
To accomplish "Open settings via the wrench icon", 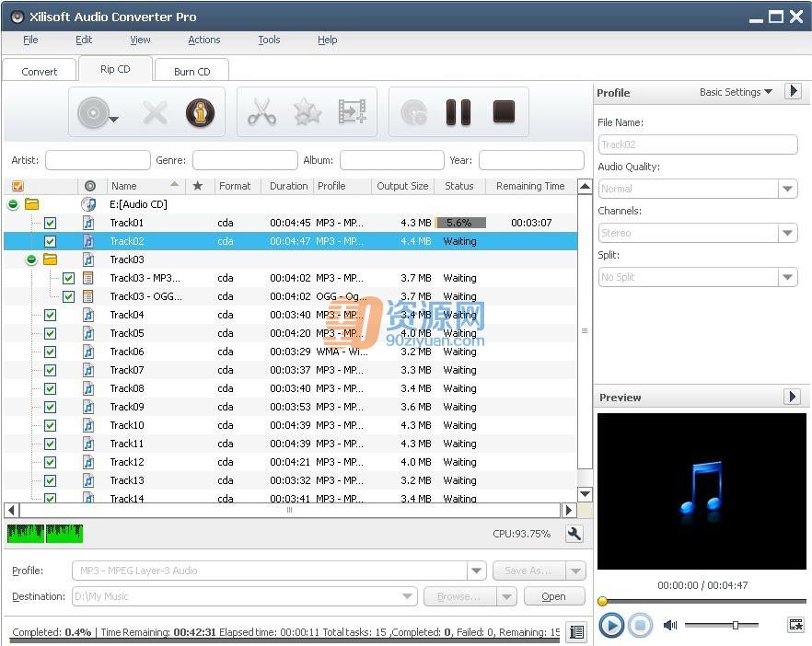I will pyautogui.click(x=574, y=534).
